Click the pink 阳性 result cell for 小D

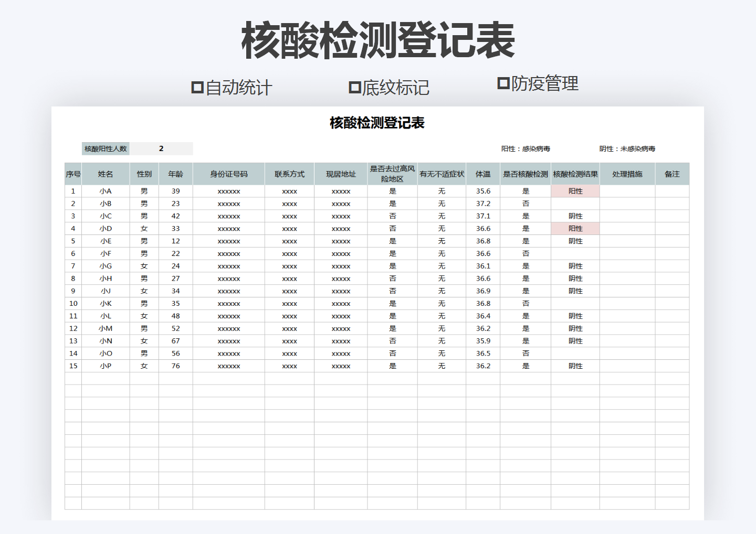(575, 228)
